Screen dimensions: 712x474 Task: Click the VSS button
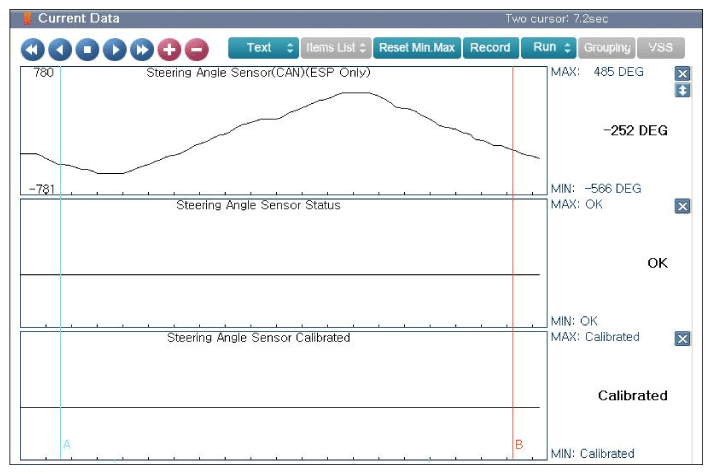pyautogui.click(x=661, y=48)
